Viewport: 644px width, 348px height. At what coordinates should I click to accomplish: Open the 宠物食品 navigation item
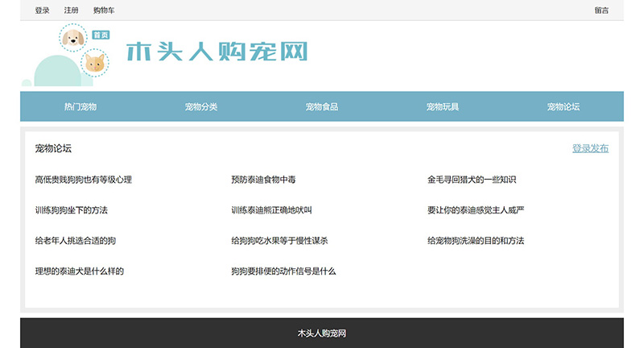322,106
